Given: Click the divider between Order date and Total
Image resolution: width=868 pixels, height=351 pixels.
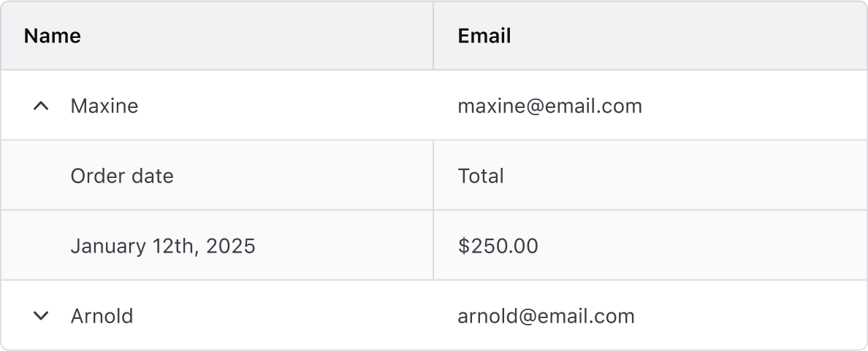Looking at the screenshot, I should coord(433,176).
